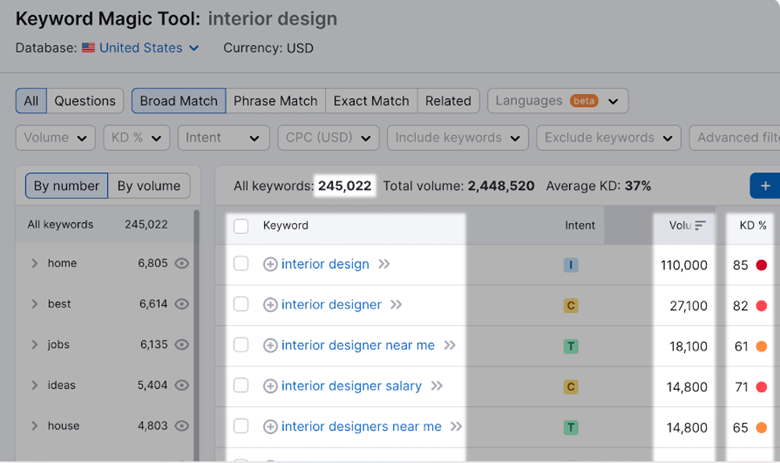Click the United States flag icon

click(x=89, y=48)
